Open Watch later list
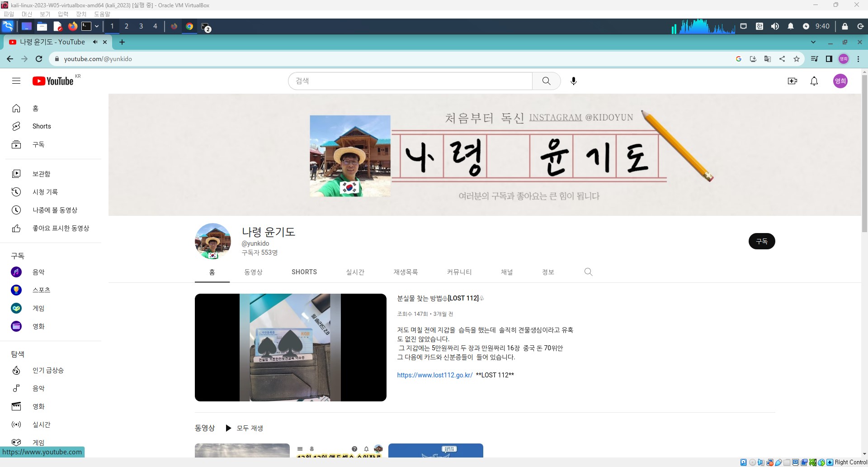868x467 pixels. click(53, 210)
